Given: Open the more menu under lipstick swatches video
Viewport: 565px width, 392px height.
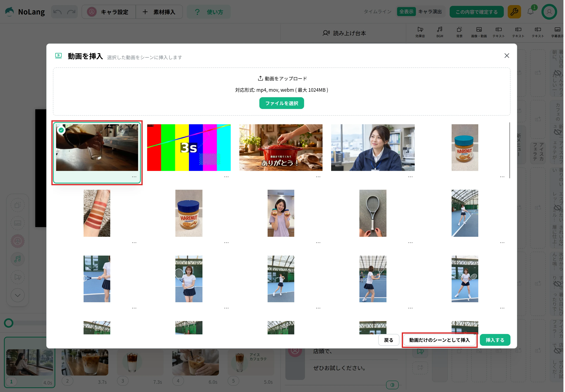Looking at the screenshot, I should pyautogui.click(x=134, y=242).
